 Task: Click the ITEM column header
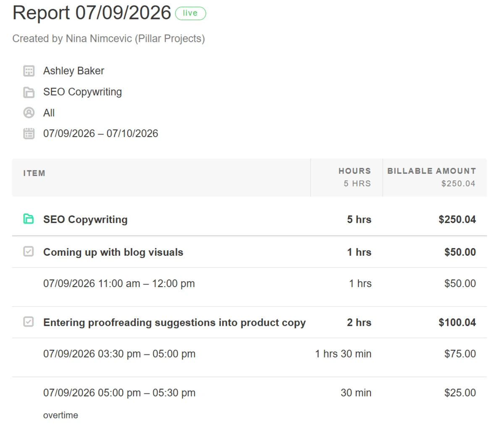coord(34,173)
